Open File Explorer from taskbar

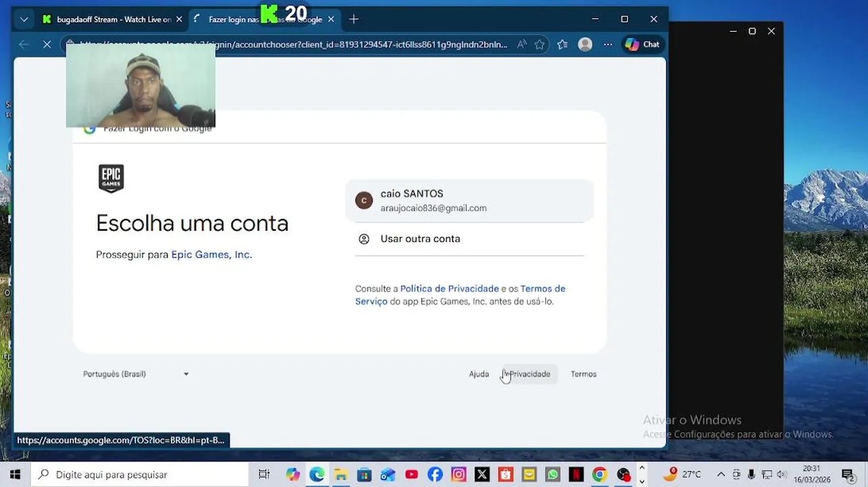341,475
